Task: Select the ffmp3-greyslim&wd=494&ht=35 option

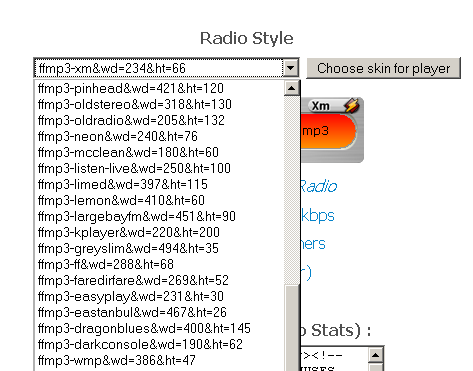Action: pos(159,248)
